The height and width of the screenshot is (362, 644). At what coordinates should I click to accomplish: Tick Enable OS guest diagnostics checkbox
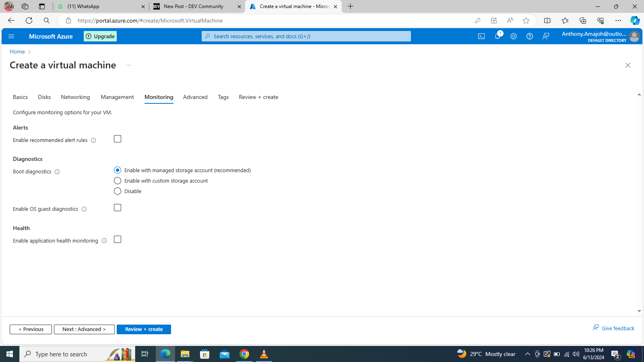[x=118, y=208]
